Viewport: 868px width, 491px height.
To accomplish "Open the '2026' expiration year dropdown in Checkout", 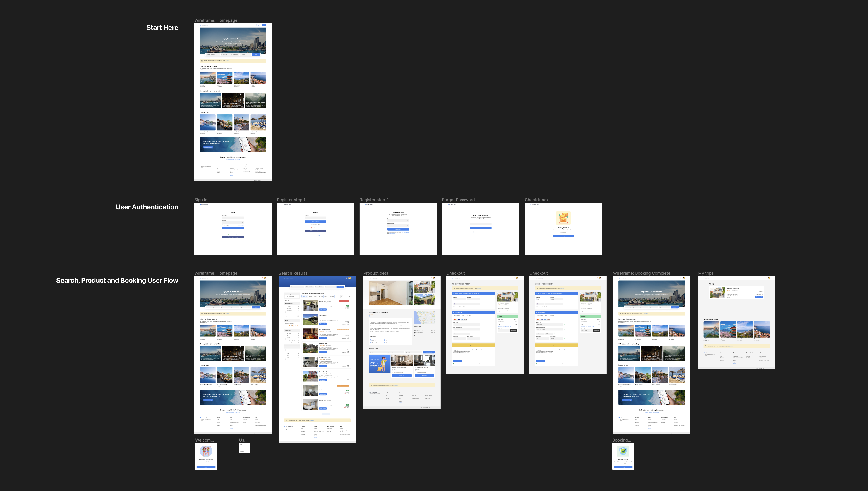I will [549, 334].
